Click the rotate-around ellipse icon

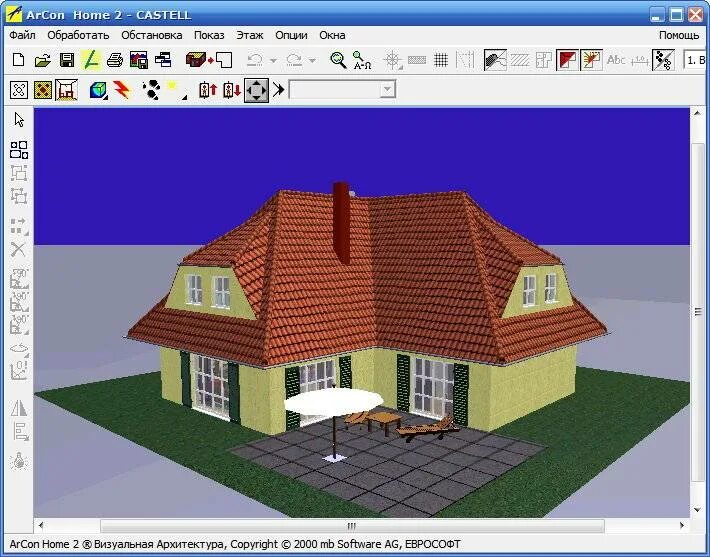click(x=19, y=349)
